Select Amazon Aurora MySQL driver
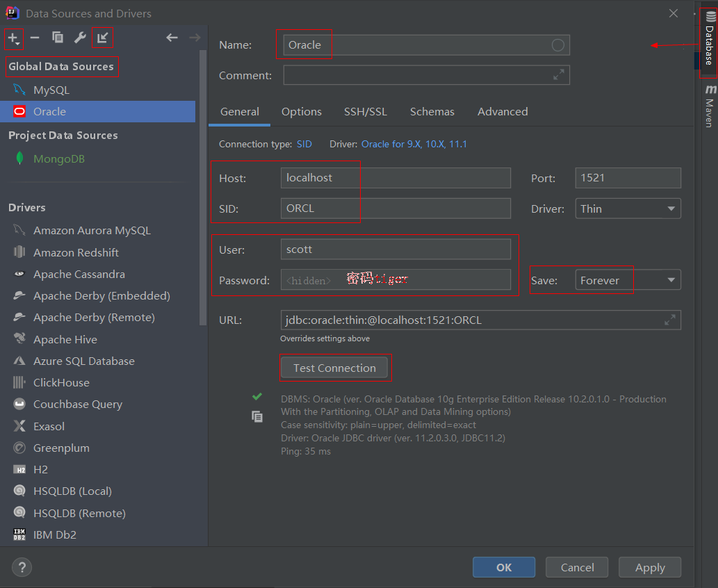This screenshot has height=588, width=718. (x=97, y=230)
